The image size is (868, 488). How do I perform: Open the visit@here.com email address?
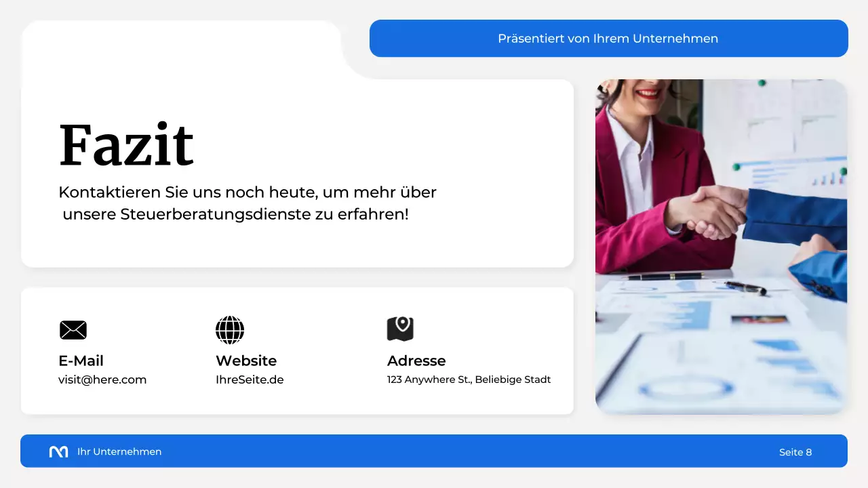coord(102,380)
